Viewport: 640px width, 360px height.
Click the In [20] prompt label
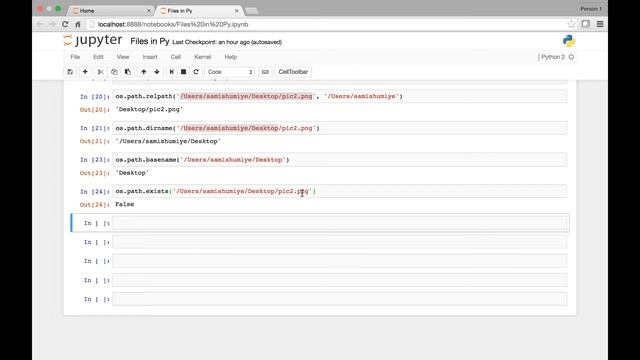95,97
